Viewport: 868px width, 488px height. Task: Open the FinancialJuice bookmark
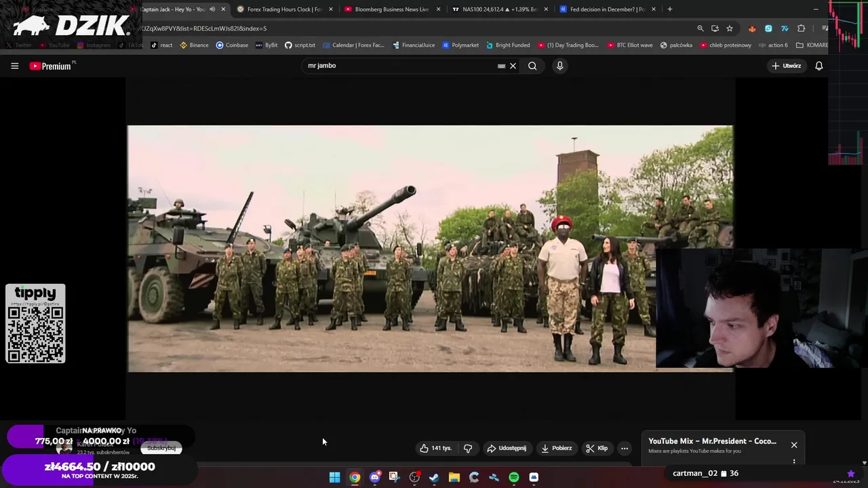tap(413, 45)
